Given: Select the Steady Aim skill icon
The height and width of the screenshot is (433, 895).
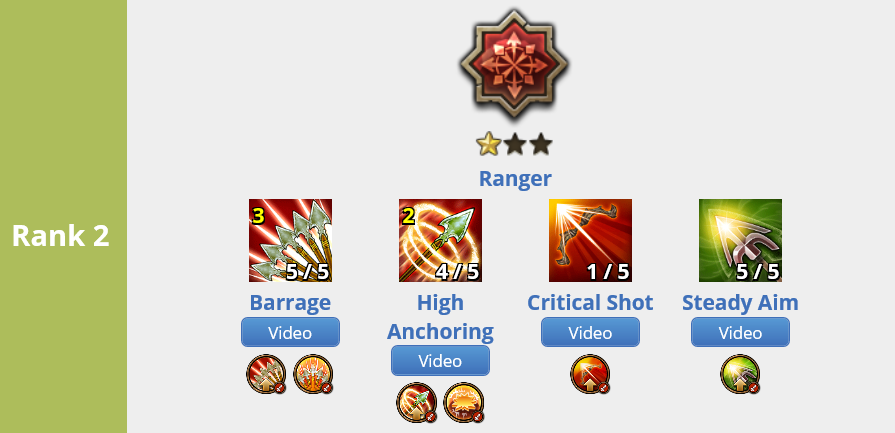Looking at the screenshot, I should point(740,240).
